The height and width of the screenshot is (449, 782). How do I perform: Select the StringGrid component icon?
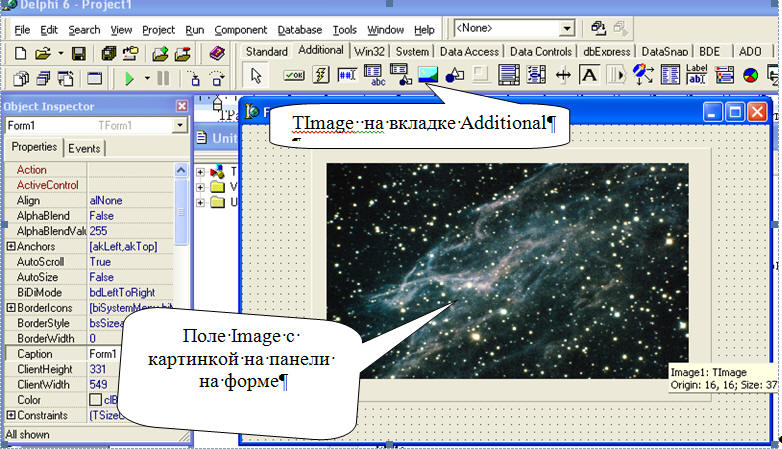pyautogui.click(x=374, y=75)
